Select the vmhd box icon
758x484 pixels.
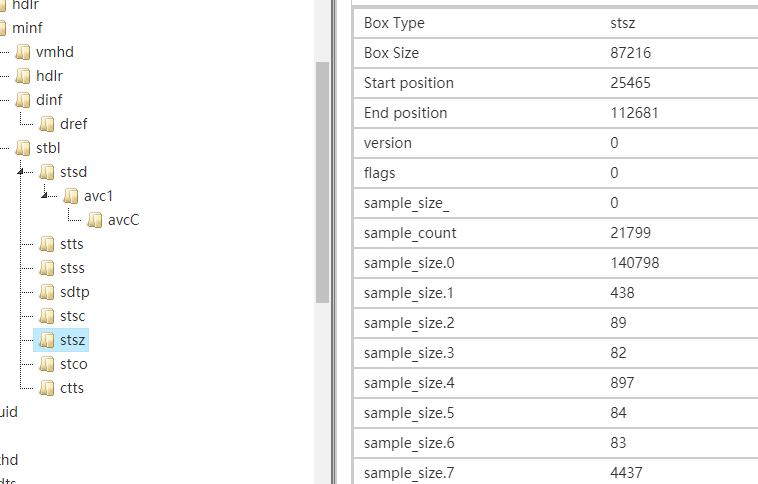pos(23,52)
